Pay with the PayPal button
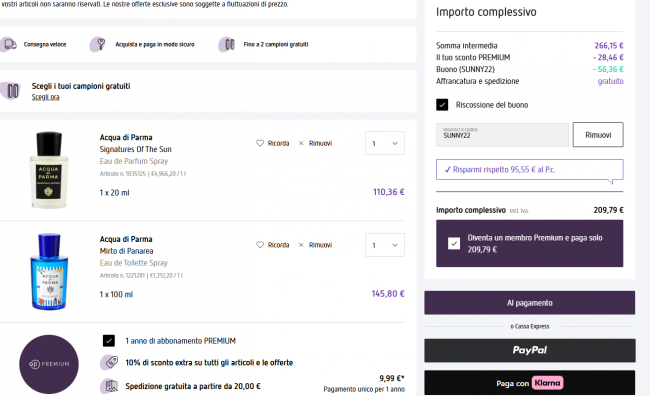Screen dimensions: 650x396 [x=529, y=350]
